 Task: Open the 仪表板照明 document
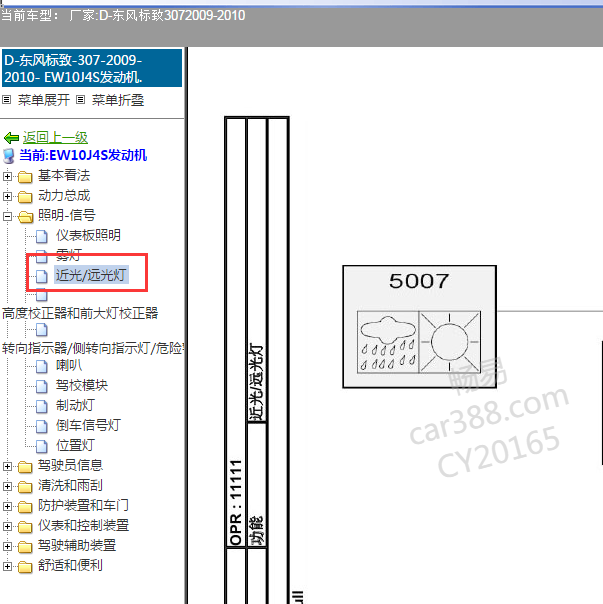click(x=88, y=235)
